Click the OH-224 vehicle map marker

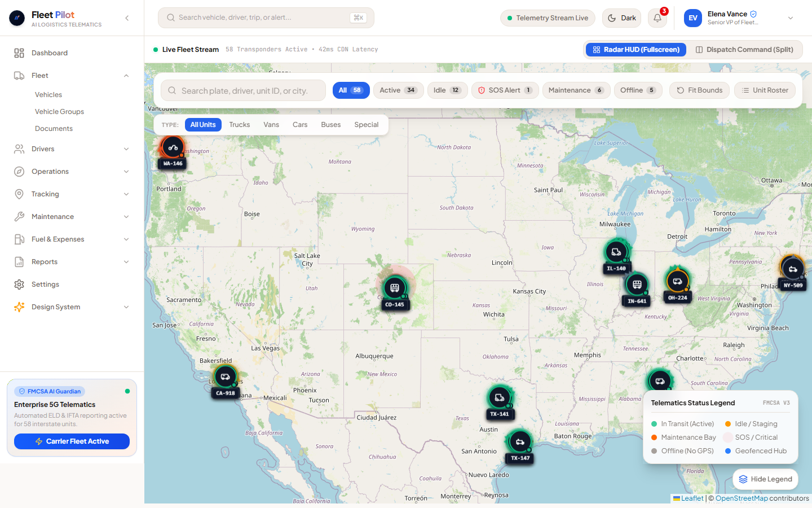pos(678,281)
